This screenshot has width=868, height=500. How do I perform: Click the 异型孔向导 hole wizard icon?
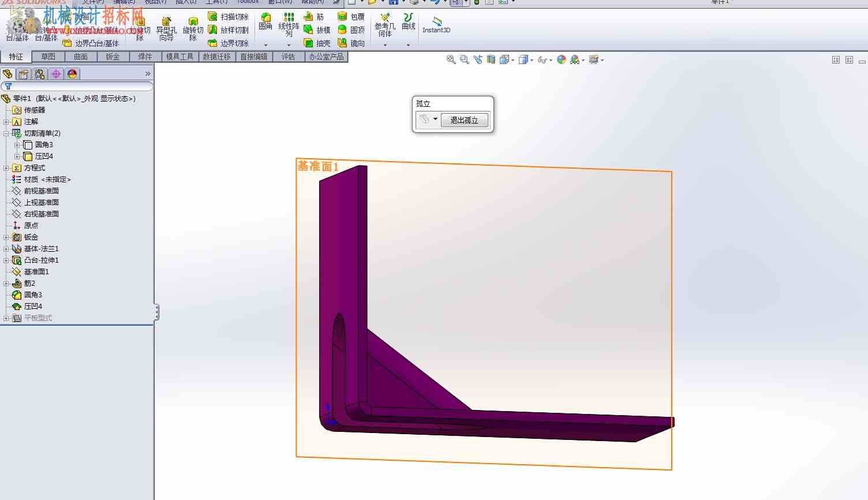(x=166, y=21)
